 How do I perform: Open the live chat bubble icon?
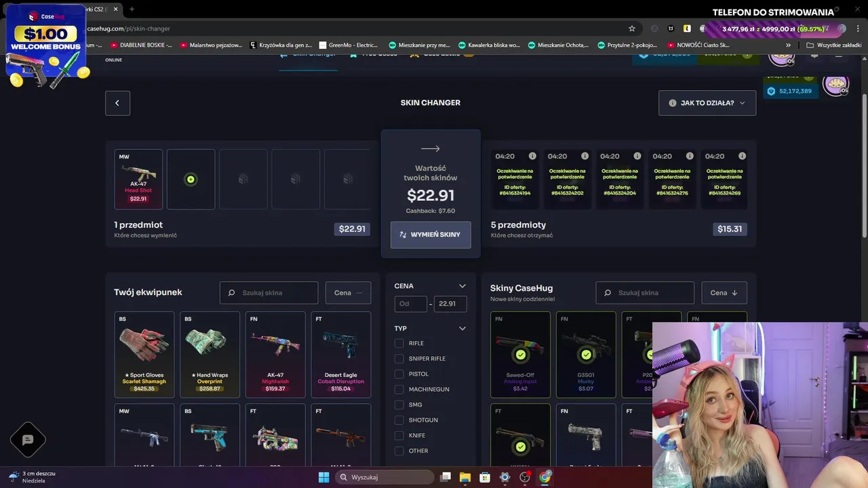coord(28,440)
